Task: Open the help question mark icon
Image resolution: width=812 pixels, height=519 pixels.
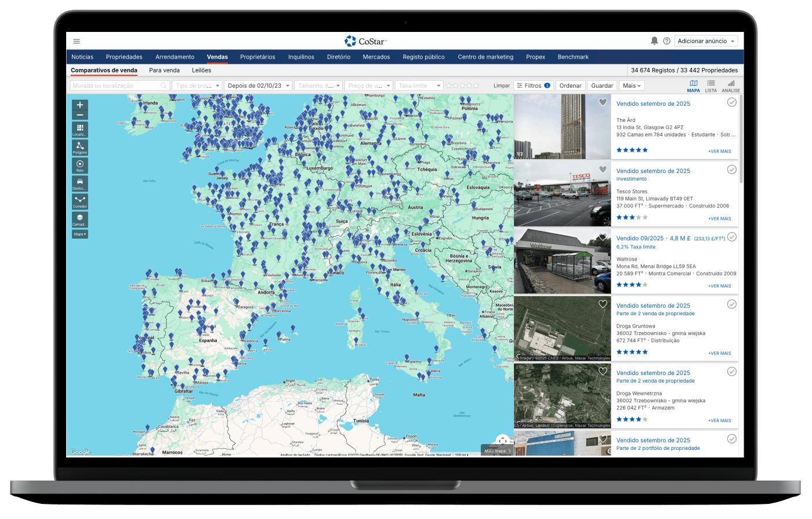Action: pyautogui.click(x=666, y=41)
